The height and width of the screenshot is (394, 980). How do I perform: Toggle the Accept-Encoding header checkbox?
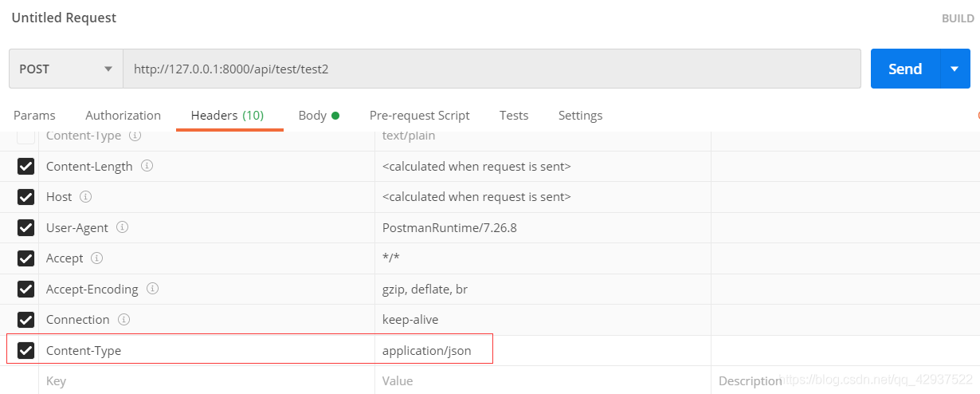point(25,290)
